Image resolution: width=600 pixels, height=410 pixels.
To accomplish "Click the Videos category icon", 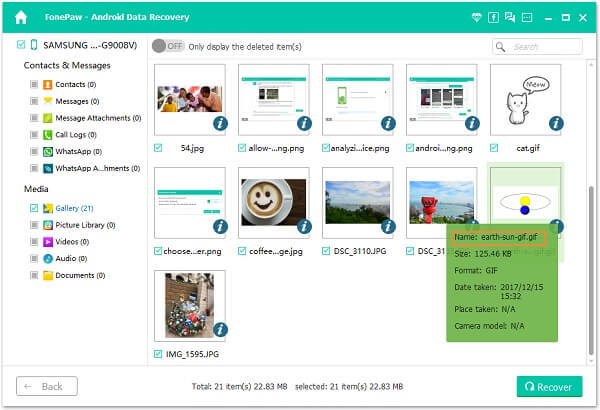I will (x=47, y=242).
